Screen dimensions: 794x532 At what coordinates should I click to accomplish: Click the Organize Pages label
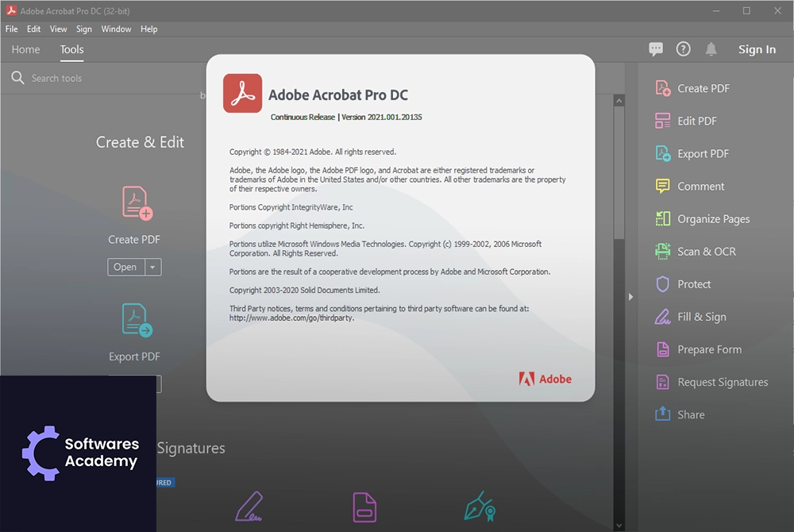point(714,219)
